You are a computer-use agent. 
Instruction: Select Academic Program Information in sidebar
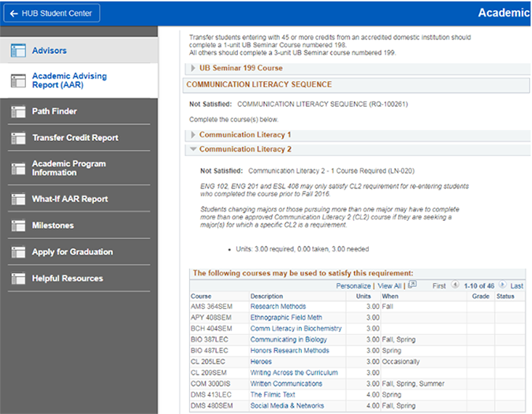(69, 168)
